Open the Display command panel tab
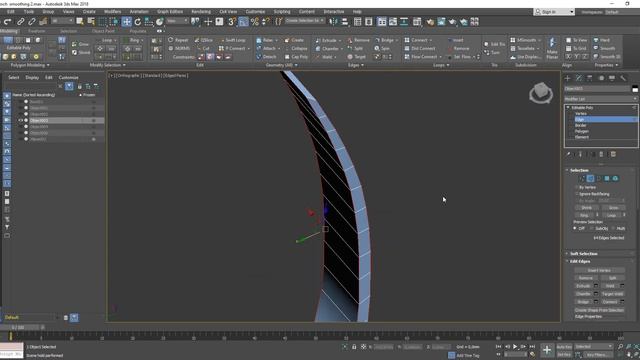Screen dimensions: 640x360 point(612,78)
